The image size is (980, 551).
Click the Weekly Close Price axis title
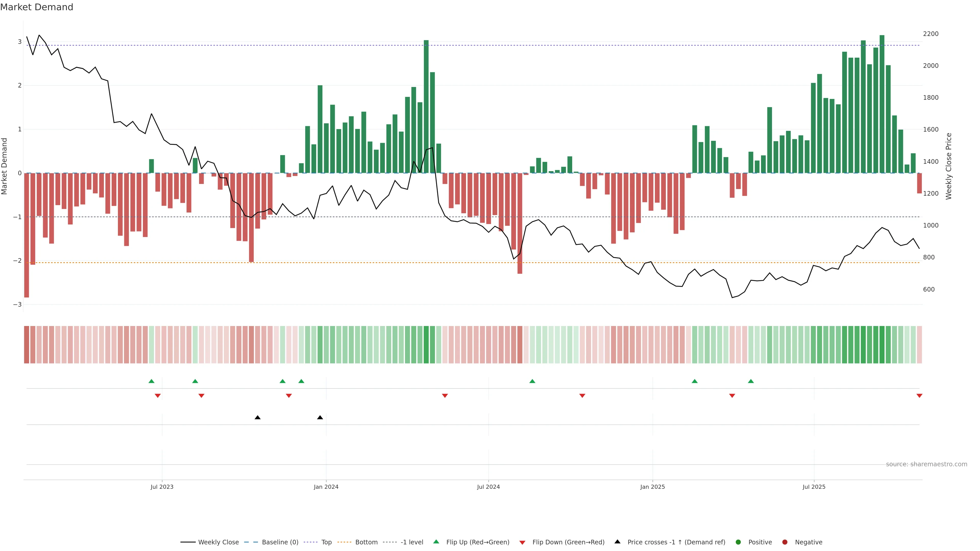(x=949, y=166)
